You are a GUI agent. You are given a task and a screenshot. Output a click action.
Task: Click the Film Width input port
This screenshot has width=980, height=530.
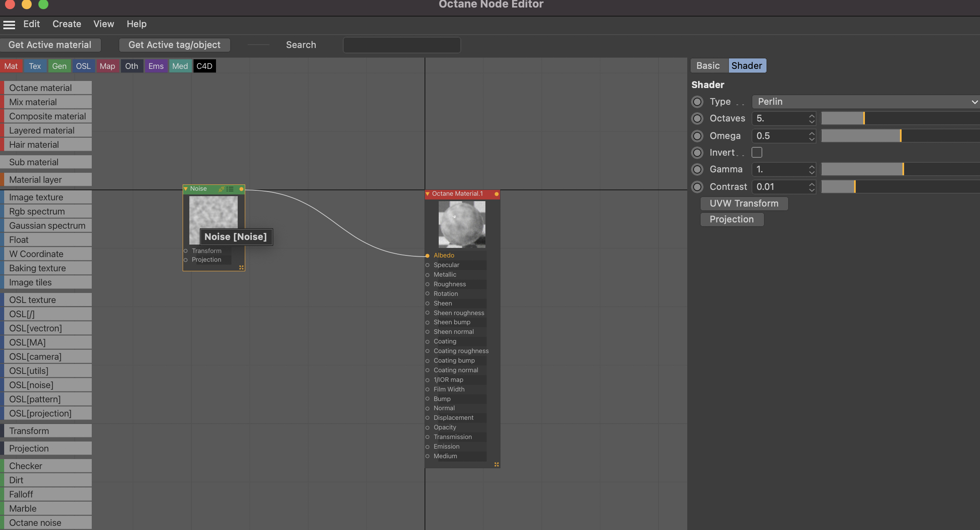(427, 389)
